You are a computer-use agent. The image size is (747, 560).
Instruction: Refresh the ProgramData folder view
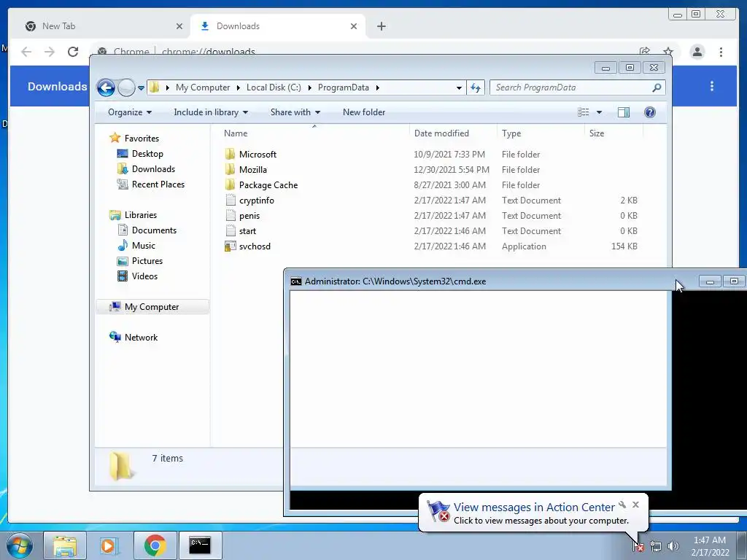pos(476,87)
